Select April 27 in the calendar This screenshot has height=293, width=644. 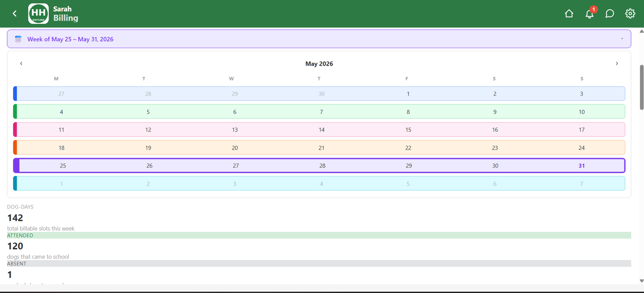[61, 94]
